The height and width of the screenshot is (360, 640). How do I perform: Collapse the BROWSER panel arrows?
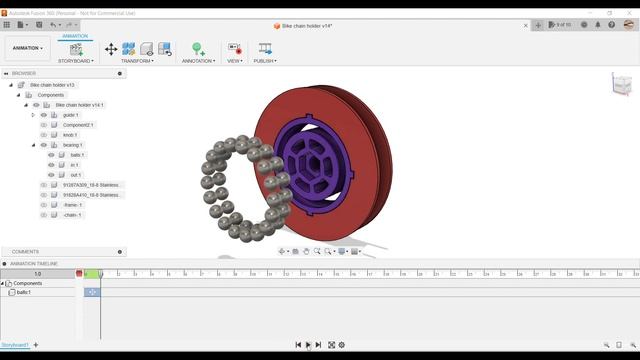pos(6,73)
